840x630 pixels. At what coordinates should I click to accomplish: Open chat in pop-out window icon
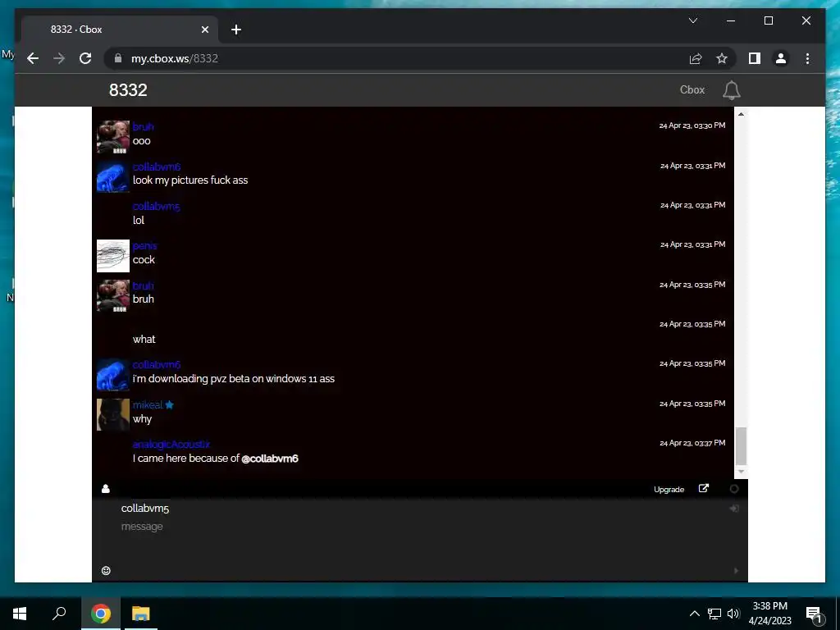703,489
